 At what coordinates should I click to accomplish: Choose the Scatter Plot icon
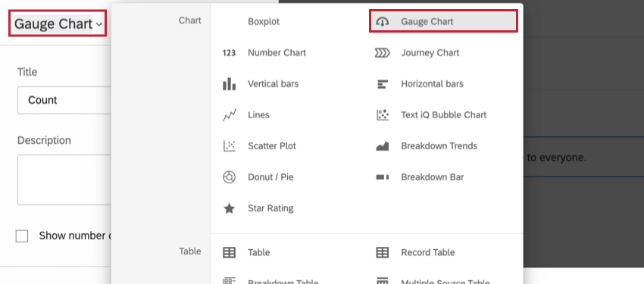coord(229,146)
